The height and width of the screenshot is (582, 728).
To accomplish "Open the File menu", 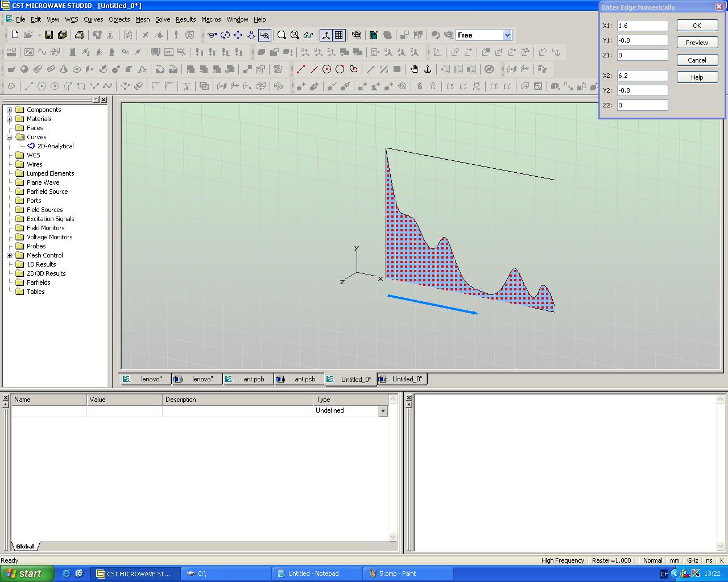I will pos(20,19).
